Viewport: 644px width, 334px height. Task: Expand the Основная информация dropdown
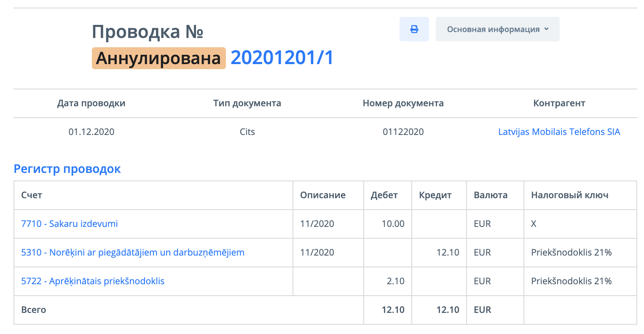click(497, 29)
